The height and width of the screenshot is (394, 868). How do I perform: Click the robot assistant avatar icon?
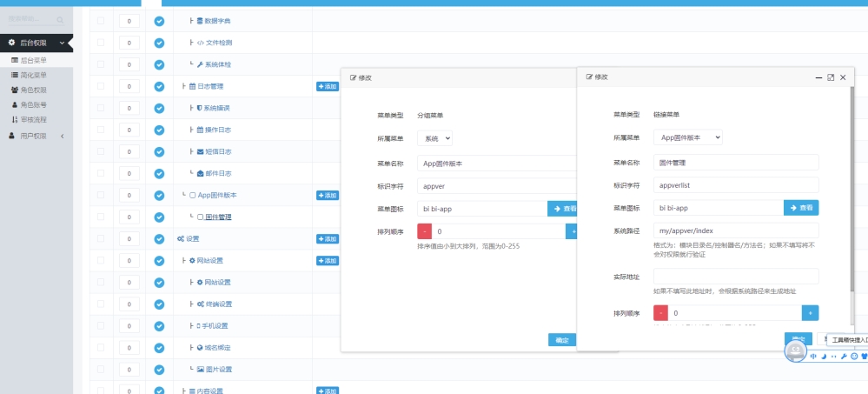[x=796, y=351]
